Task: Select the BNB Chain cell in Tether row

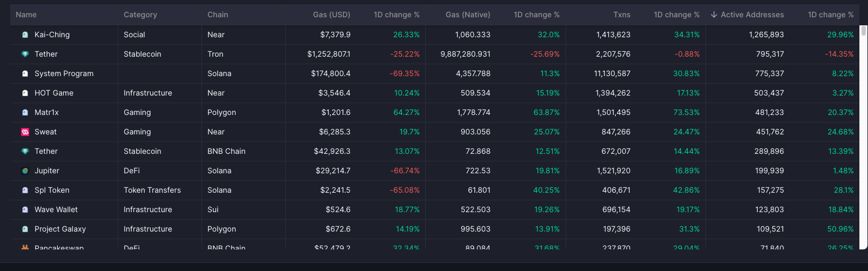Action: [226, 151]
